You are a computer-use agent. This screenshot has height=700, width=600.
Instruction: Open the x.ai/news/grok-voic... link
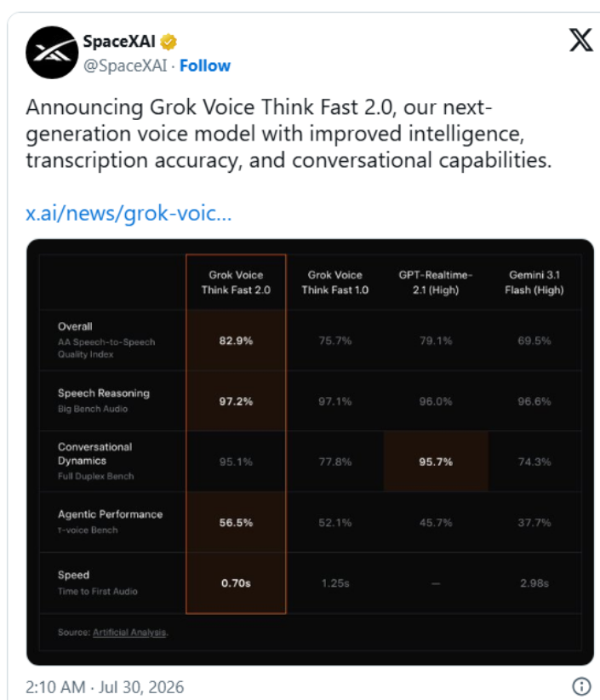coord(129,213)
